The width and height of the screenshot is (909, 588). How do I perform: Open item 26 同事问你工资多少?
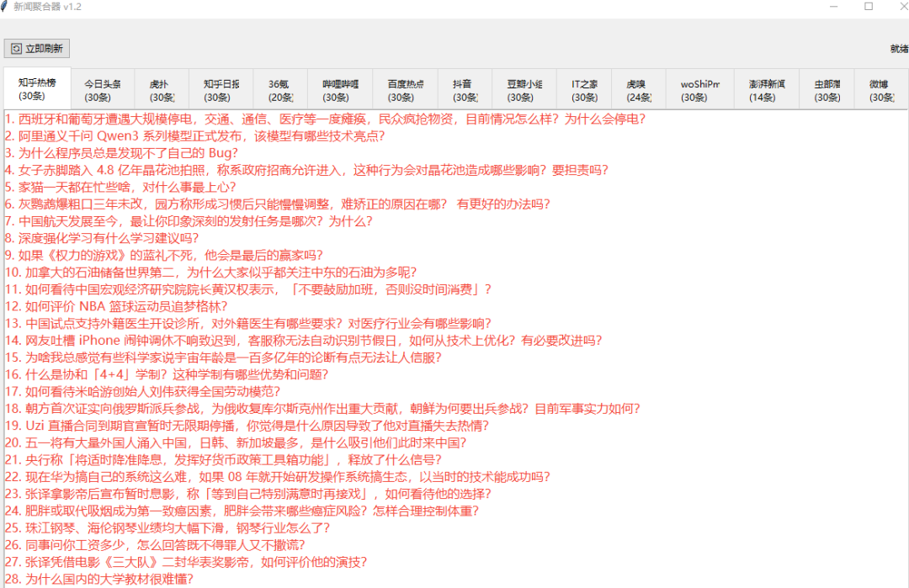tap(155, 545)
